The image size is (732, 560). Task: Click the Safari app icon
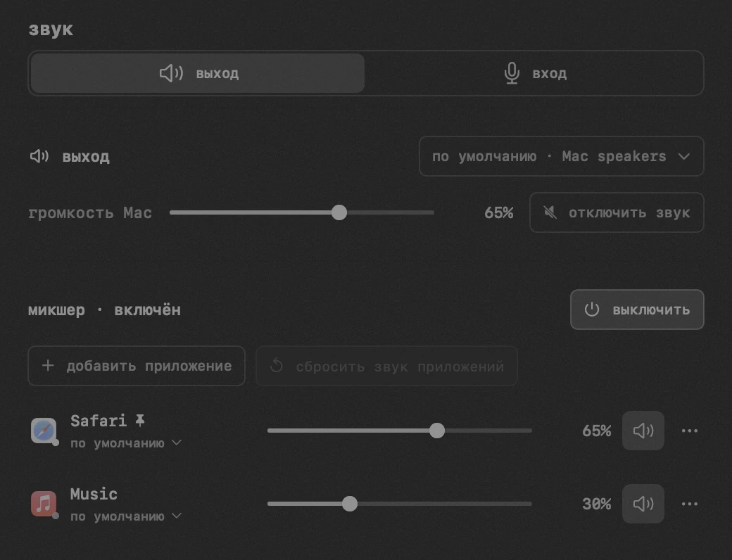[44, 431]
